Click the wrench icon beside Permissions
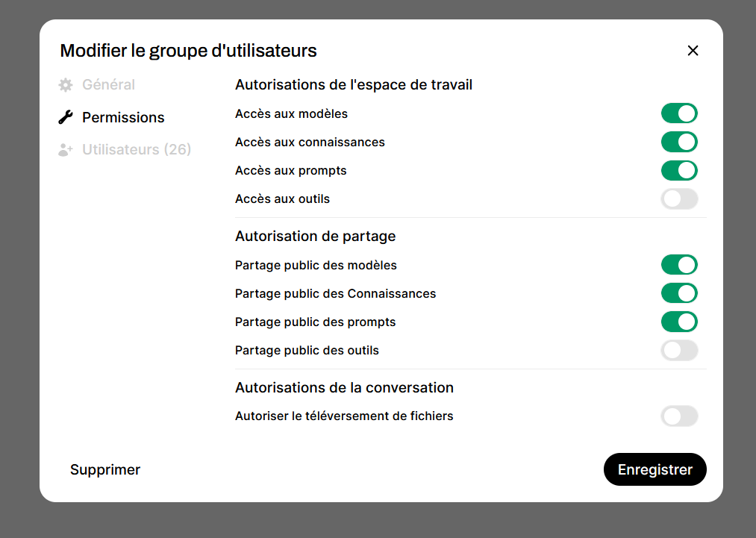756x538 pixels. pyautogui.click(x=66, y=116)
